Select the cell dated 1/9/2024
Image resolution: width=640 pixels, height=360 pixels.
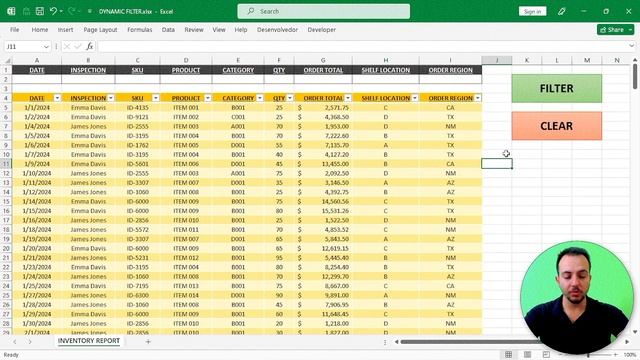[x=37, y=164]
